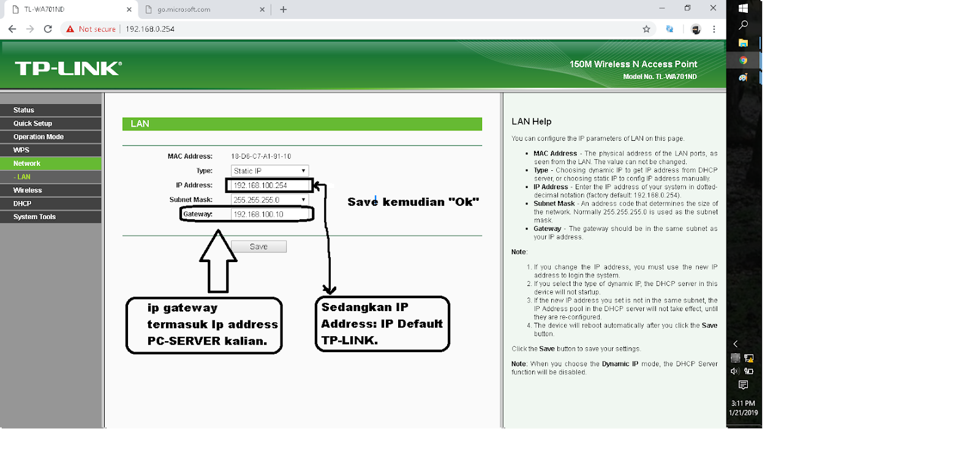Click the volume speaker tray icon
Image resolution: width=980 pixels, height=463 pixels.
click(x=735, y=371)
